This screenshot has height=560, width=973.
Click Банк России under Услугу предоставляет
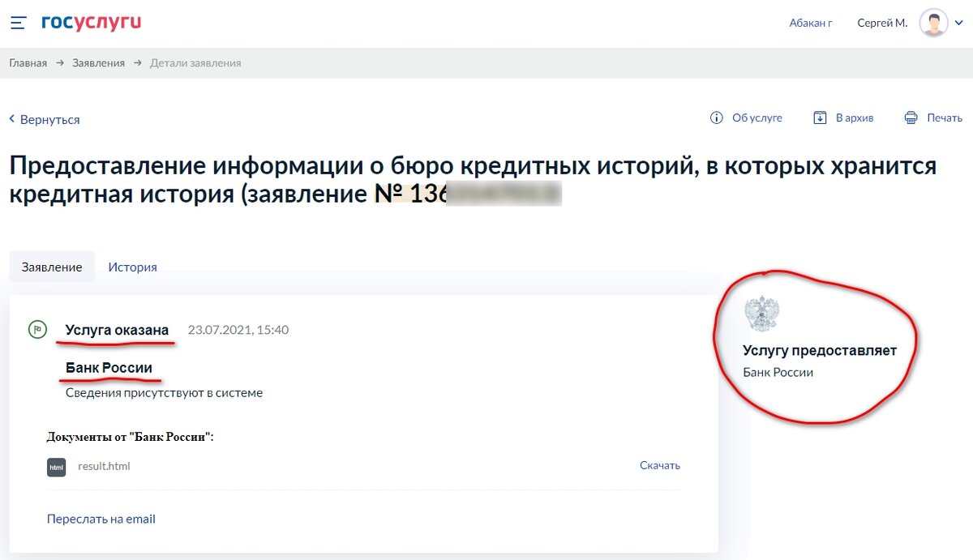[778, 373]
